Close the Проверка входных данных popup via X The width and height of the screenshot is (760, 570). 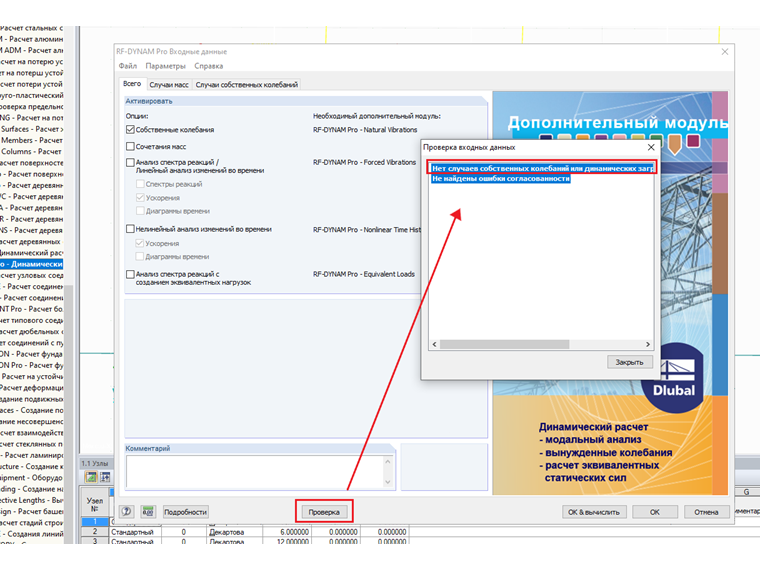tap(651, 147)
